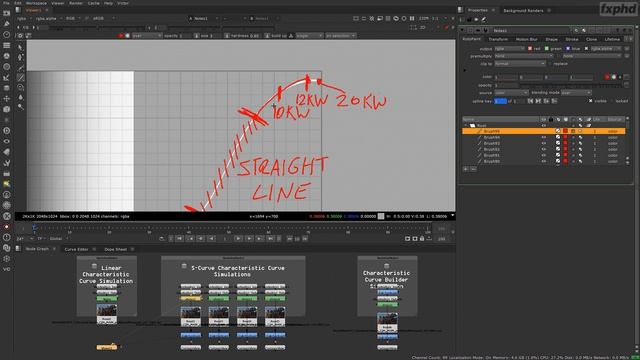Open the Channel nodes toolbar icon
Screen dimensions: 640x360
click(7, 45)
